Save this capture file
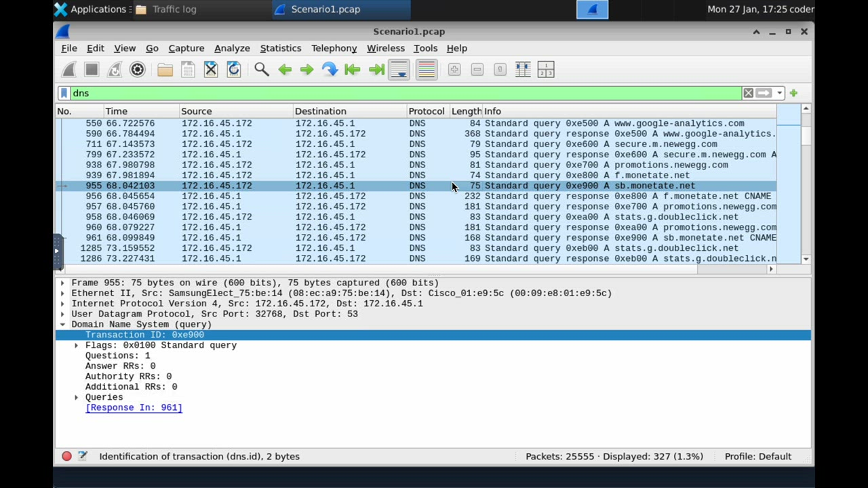The height and width of the screenshot is (488, 868). coord(188,70)
